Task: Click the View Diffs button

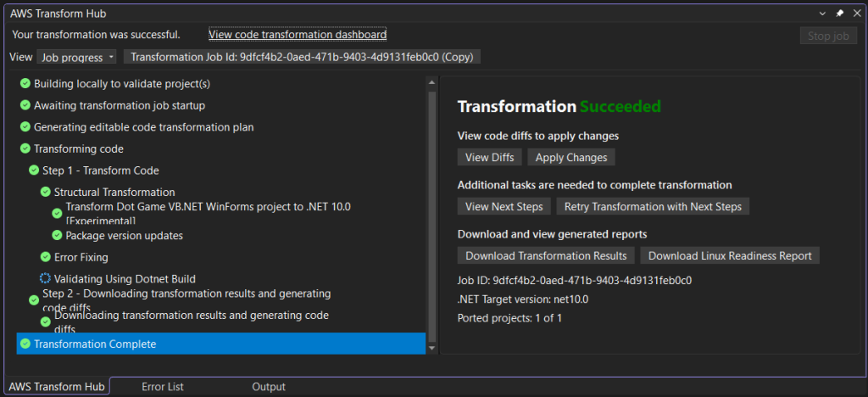Action: (490, 157)
